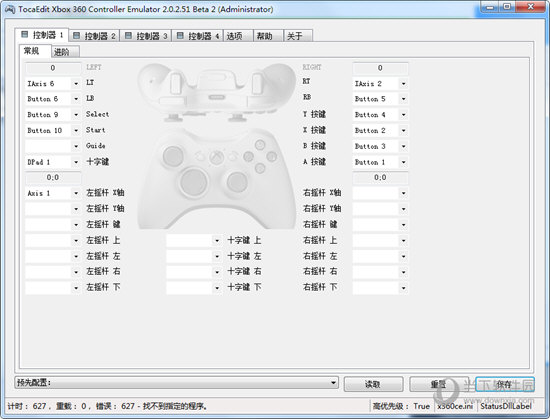The image size is (550, 419).
Task: Open the Y 按键 dropdown (Button 4)
Action: click(380, 115)
